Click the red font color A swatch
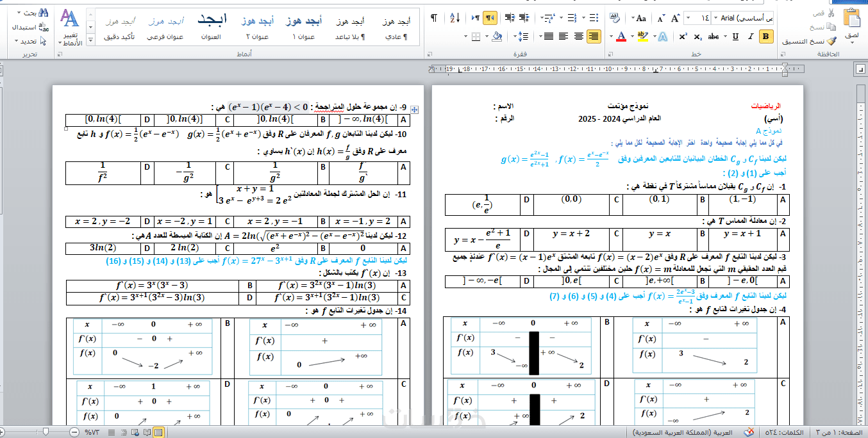Viewport: 868px width, 438px height. pos(621,36)
